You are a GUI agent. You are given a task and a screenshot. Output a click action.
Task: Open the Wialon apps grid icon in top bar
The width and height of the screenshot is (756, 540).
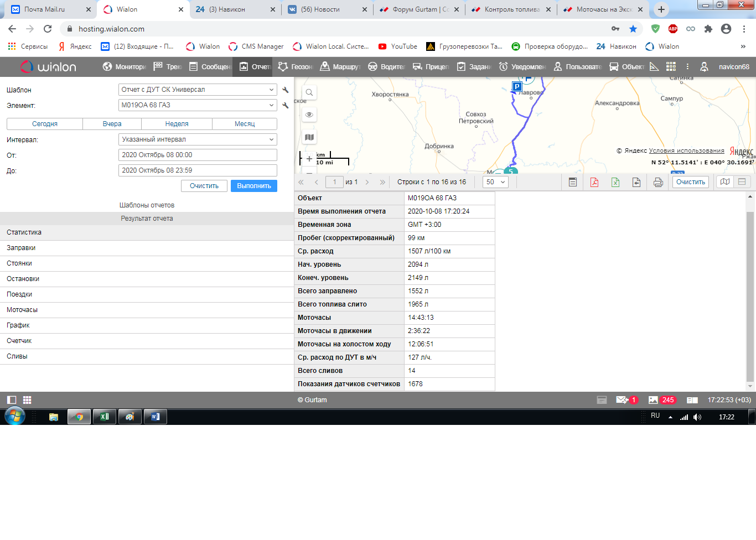tap(671, 66)
